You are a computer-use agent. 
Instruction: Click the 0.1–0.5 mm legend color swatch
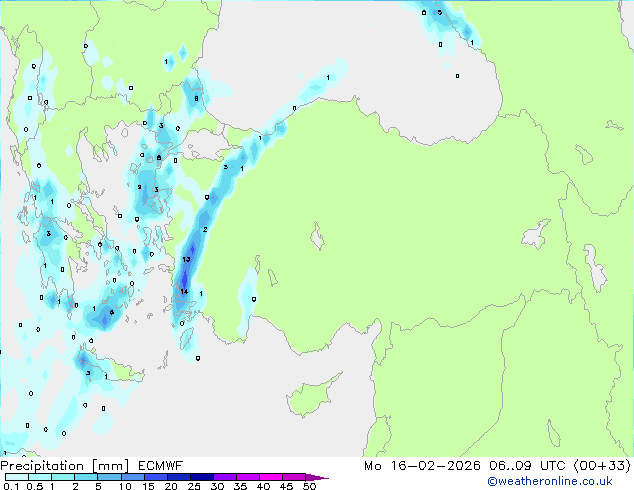click(17, 477)
